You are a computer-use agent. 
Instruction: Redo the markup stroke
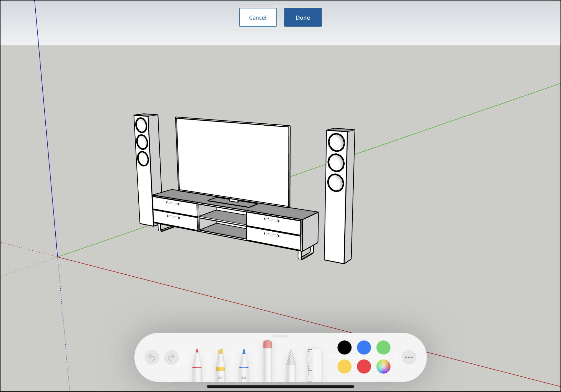(x=171, y=357)
